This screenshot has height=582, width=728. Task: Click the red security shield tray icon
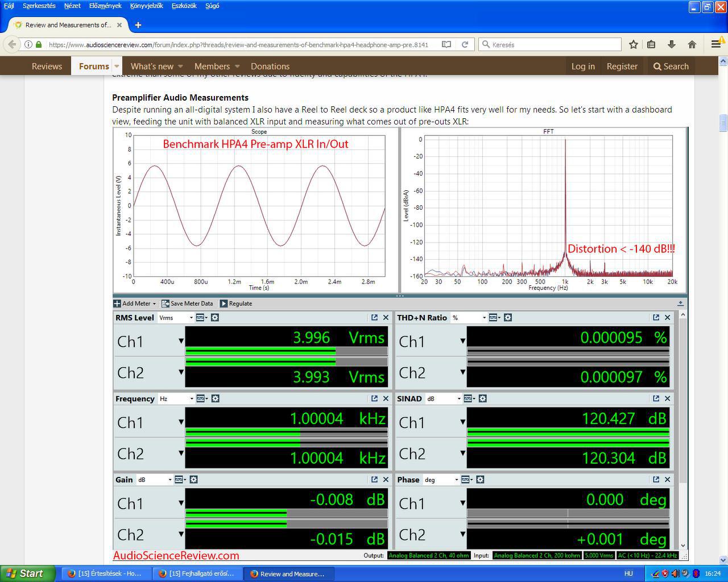tap(665, 573)
